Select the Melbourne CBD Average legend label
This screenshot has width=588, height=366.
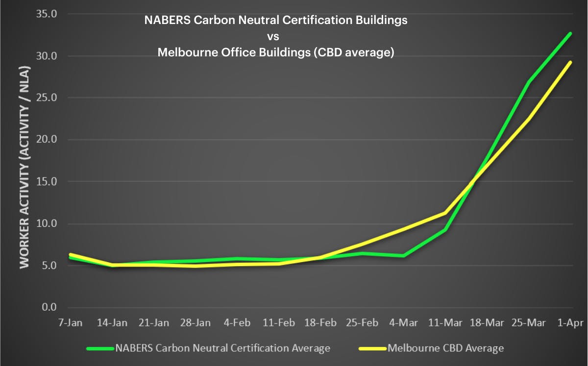(445, 349)
